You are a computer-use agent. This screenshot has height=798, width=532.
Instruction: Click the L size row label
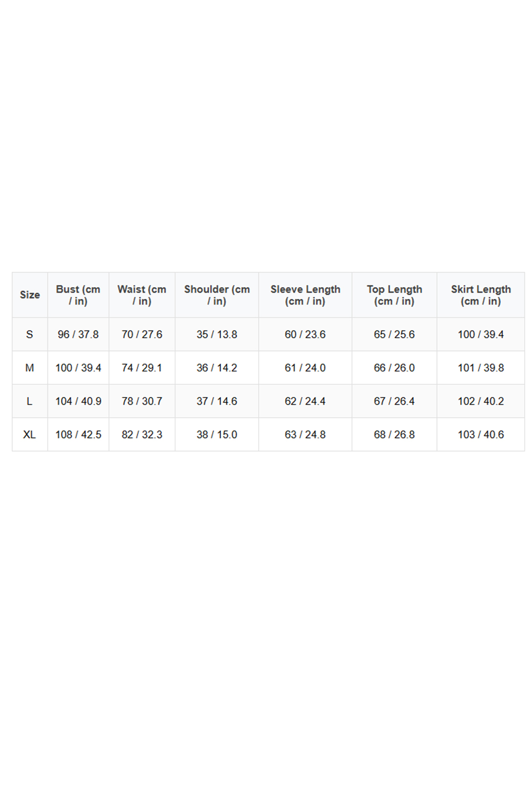[30, 401]
